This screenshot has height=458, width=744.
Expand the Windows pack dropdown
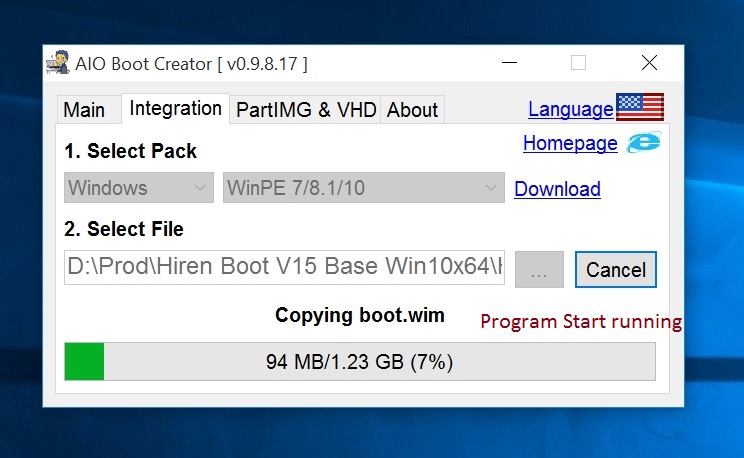139,187
